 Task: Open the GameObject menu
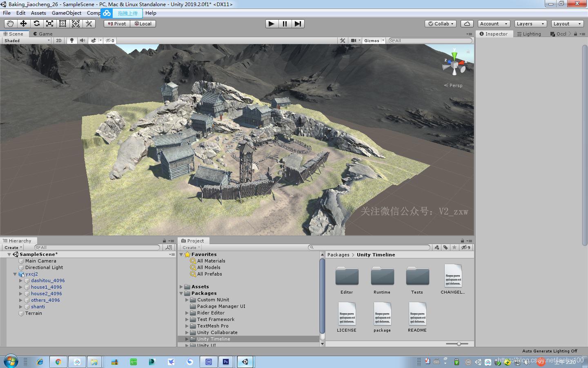tap(67, 13)
